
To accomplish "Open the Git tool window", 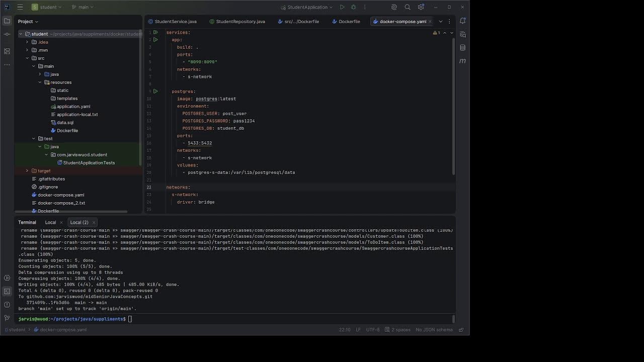I will pyautogui.click(x=7, y=318).
